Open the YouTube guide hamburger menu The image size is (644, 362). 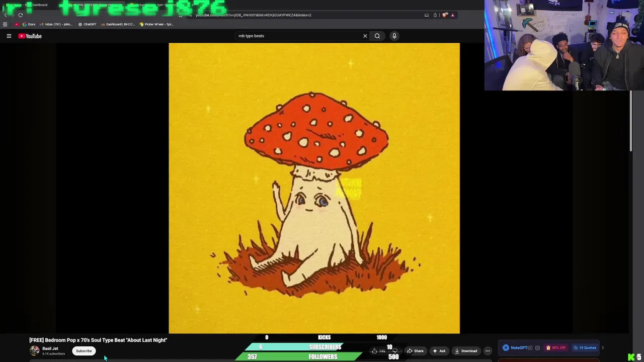(9, 36)
